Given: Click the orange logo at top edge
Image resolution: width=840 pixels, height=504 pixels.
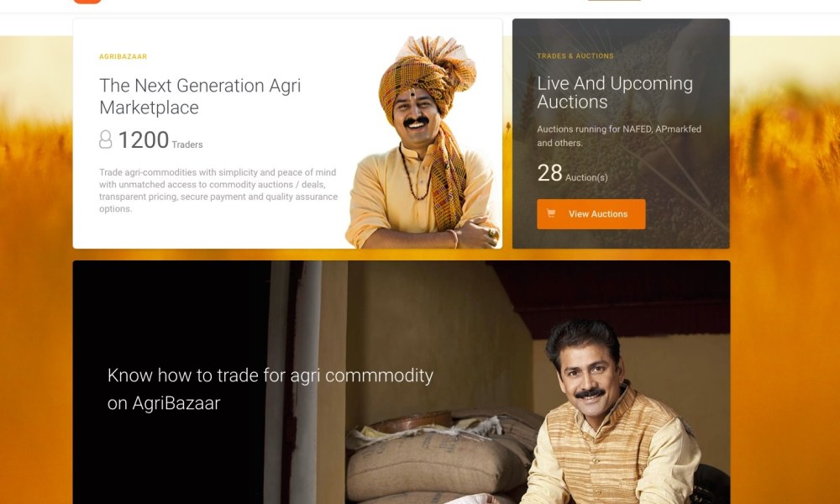Looking at the screenshot, I should click(x=87, y=2).
